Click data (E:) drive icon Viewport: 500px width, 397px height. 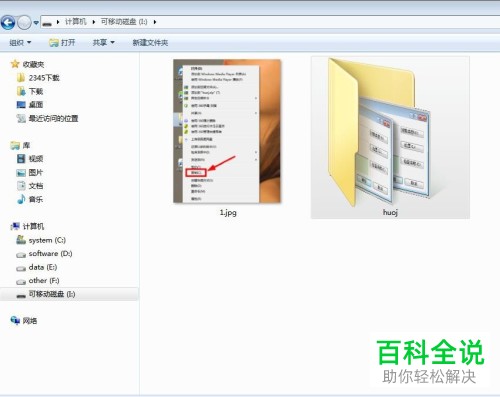(x=21, y=268)
